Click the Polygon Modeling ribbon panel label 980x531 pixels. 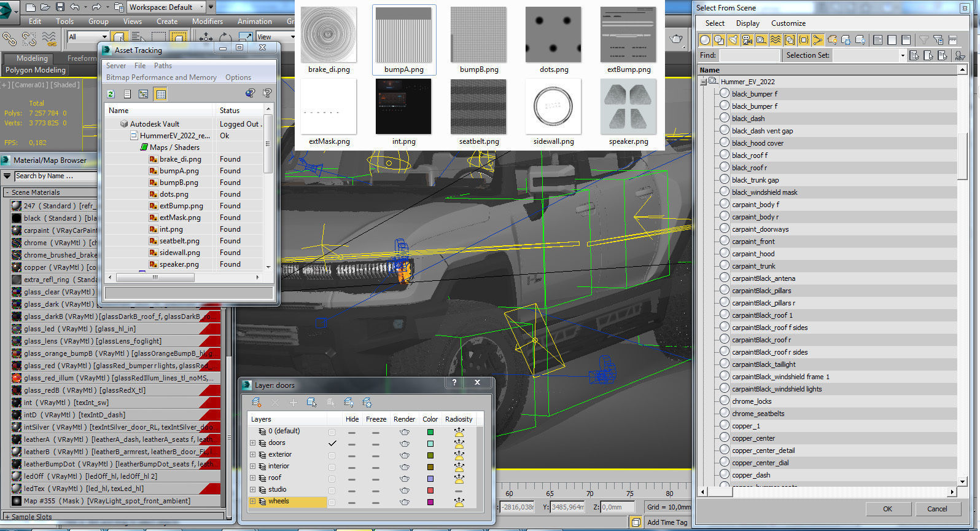pos(36,70)
